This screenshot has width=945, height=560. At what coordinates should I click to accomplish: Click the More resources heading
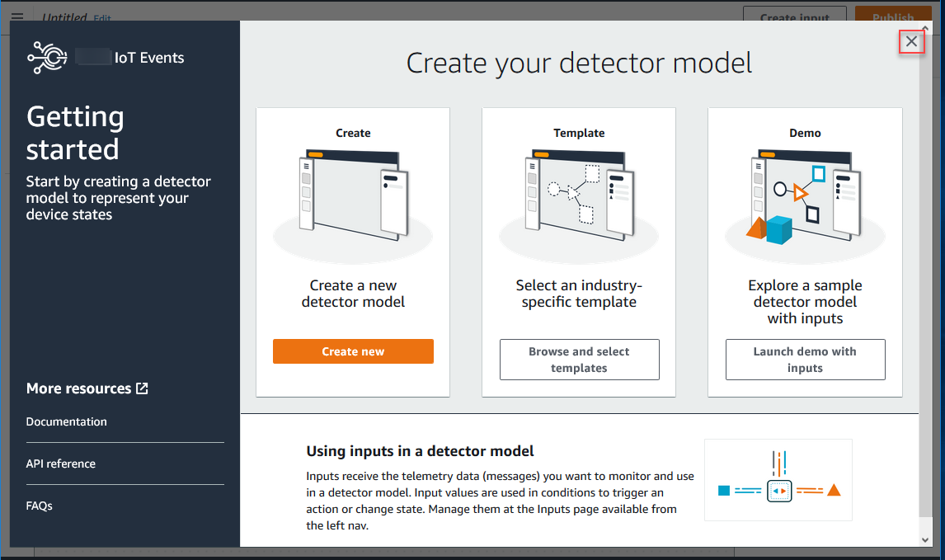[78, 388]
